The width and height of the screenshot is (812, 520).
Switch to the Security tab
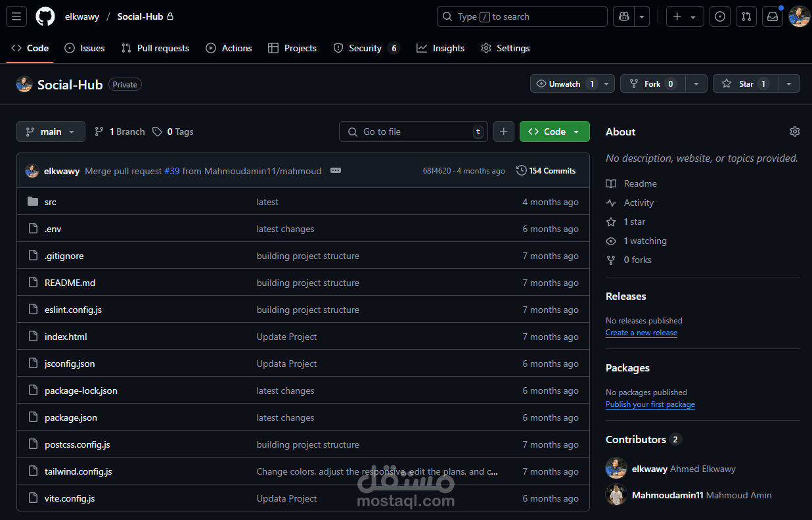coord(367,48)
